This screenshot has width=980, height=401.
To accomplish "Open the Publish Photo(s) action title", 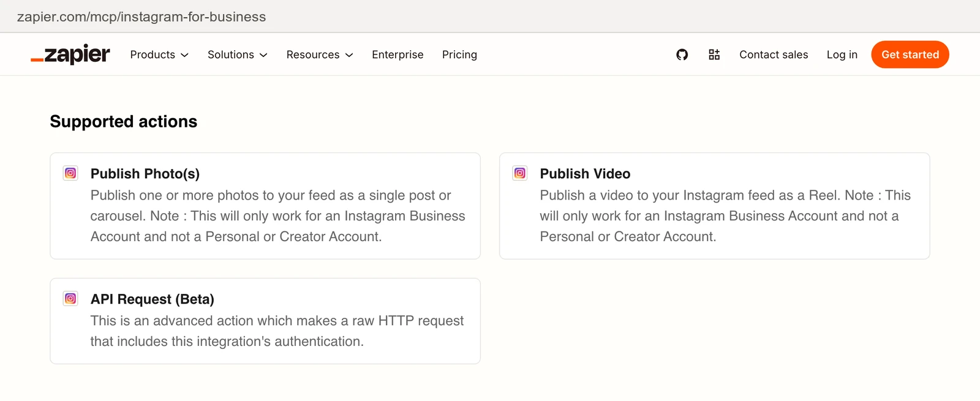I will click(145, 174).
